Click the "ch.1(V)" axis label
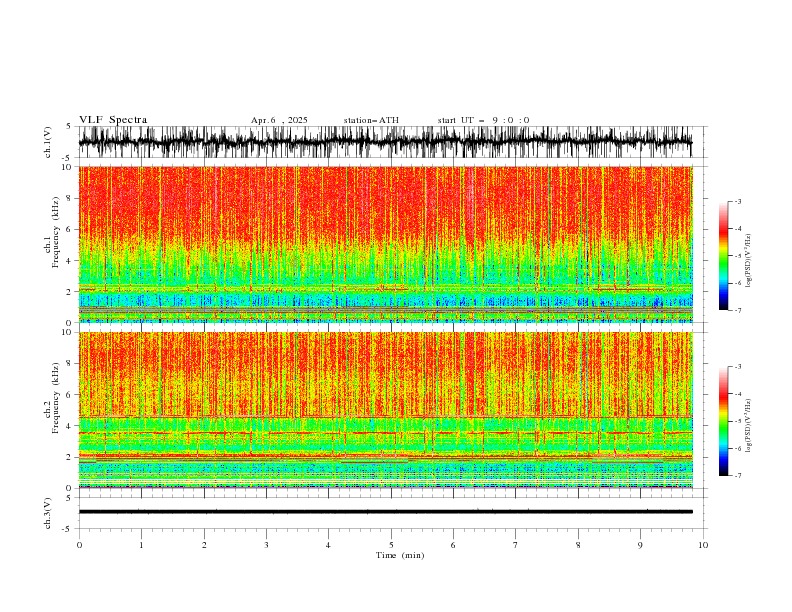The height and width of the screenshot is (612, 792). pyautogui.click(x=48, y=142)
